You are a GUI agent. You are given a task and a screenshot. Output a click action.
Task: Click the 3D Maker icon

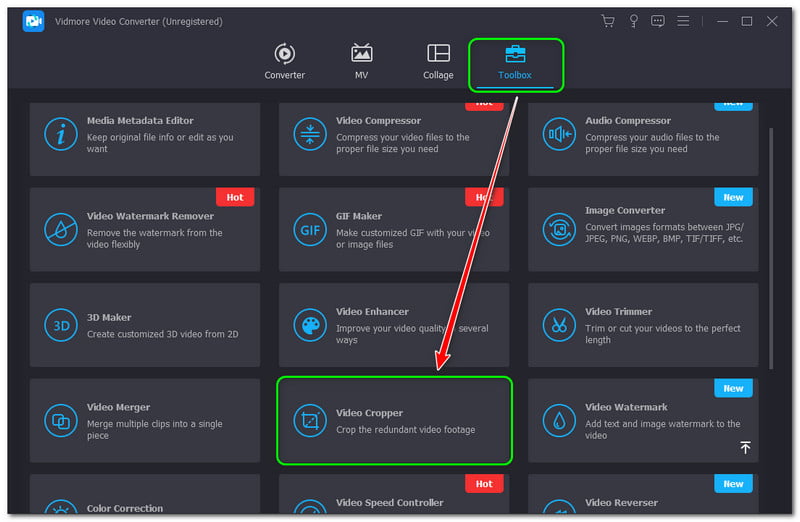(61, 325)
